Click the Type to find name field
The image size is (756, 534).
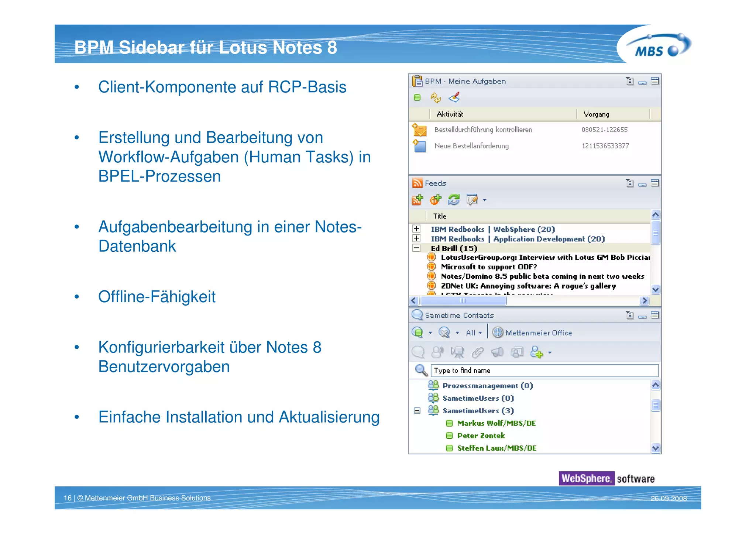click(544, 371)
